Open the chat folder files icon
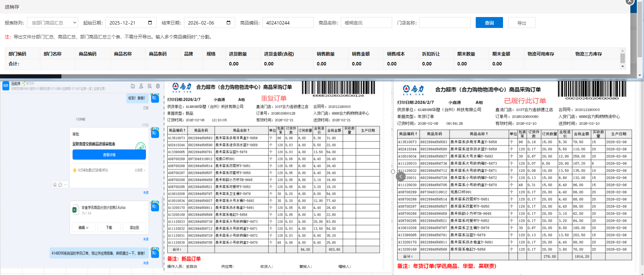Screen dimensions: 644x275 point(133,86)
